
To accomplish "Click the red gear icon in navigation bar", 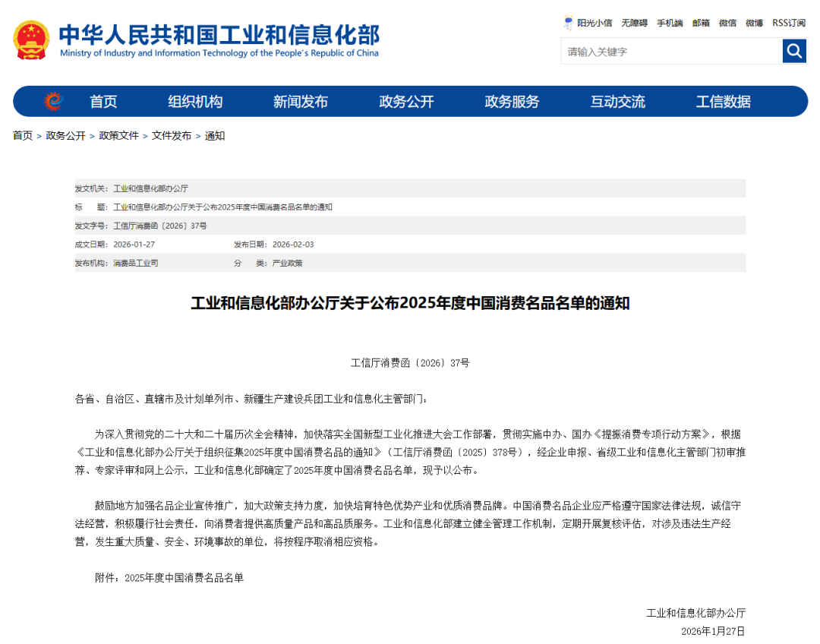I will pyautogui.click(x=52, y=101).
